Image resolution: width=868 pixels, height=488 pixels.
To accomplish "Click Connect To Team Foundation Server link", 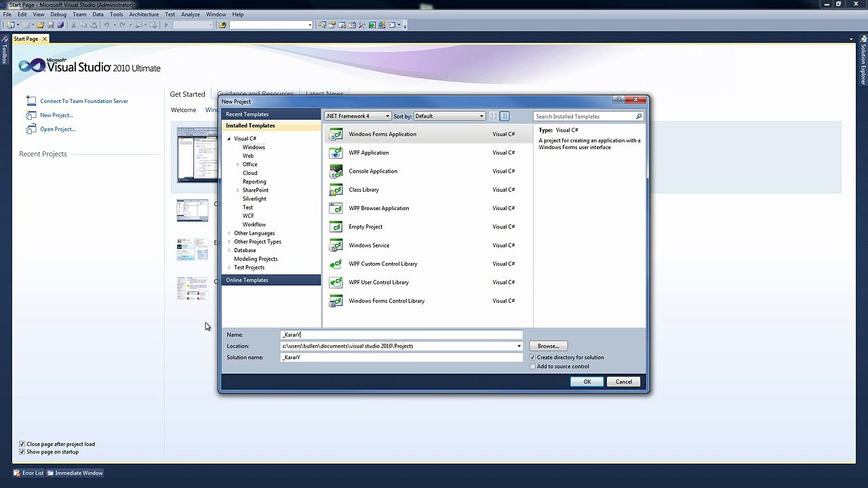I will click(x=84, y=102).
